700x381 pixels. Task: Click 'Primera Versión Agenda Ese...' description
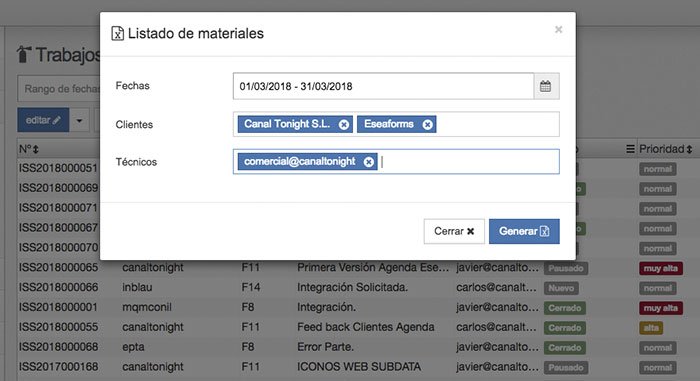coord(373,268)
